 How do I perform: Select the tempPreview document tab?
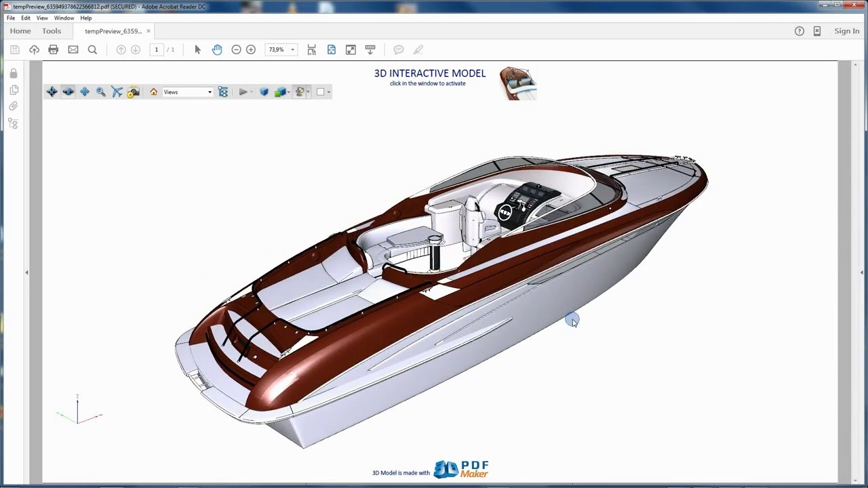tap(113, 31)
